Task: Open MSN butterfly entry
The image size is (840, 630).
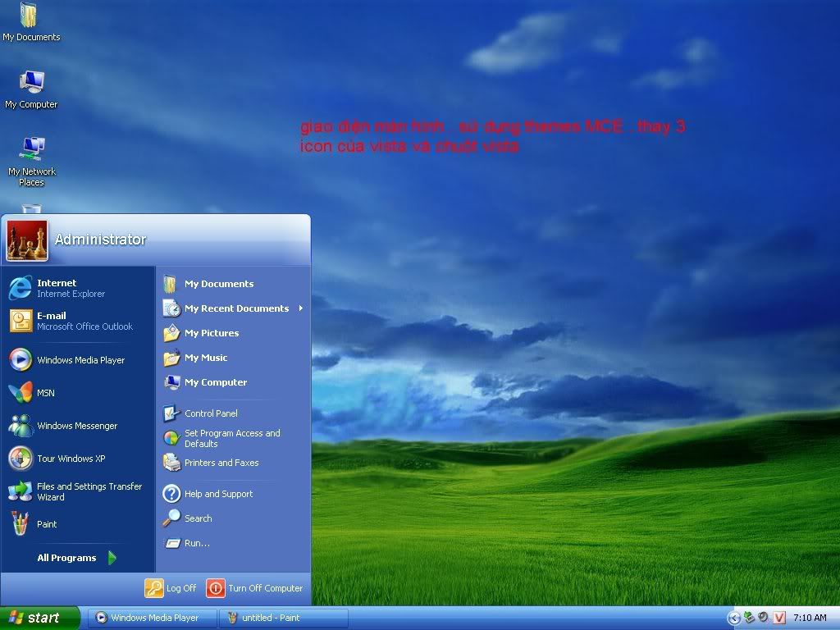Action: pos(78,393)
